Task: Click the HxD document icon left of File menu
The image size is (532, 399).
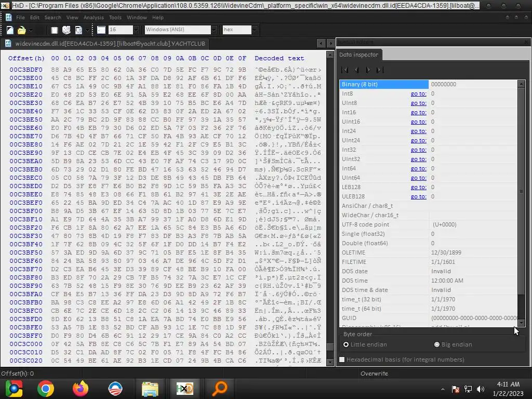Action: (8, 17)
